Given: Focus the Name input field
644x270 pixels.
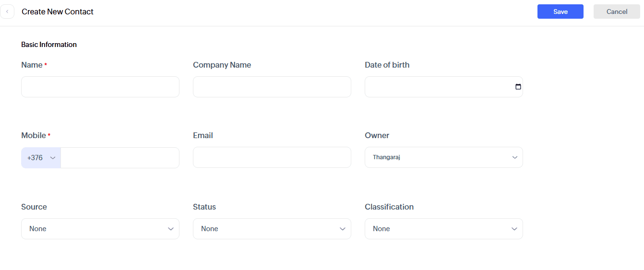Looking at the screenshot, I should click(x=100, y=87).
